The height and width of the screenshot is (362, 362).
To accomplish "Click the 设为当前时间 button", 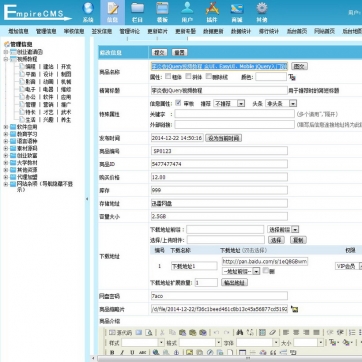I will 224,138.
